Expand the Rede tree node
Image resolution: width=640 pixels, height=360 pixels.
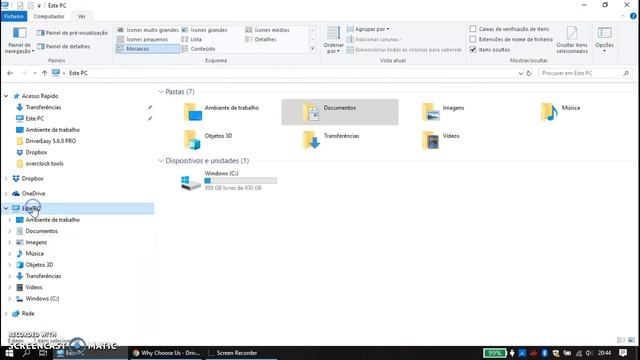tap(6, 313)
